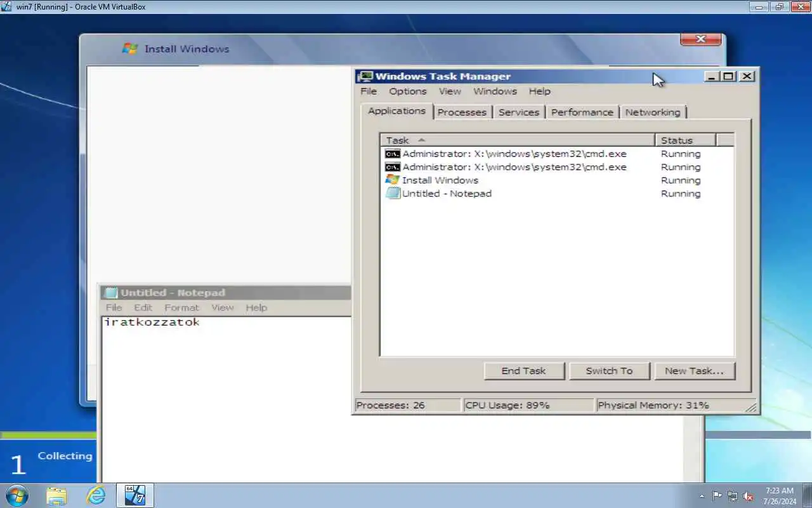Click the muted volume tray icon
The image size is (812, 508).
pos(748,496)
